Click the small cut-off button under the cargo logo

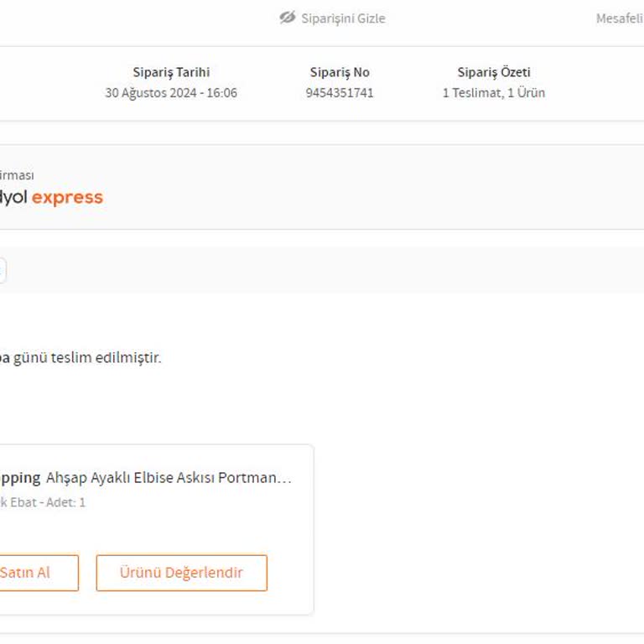point(3,270)
